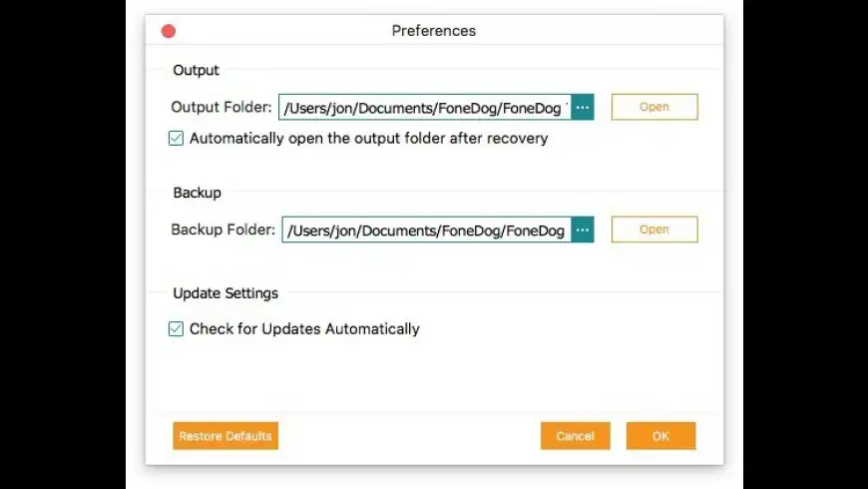Click the "Backup Folder:" label

pos(222,230)
